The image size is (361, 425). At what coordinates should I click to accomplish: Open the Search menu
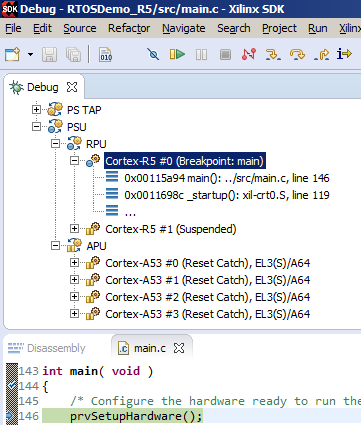click(x=234, y=29)
